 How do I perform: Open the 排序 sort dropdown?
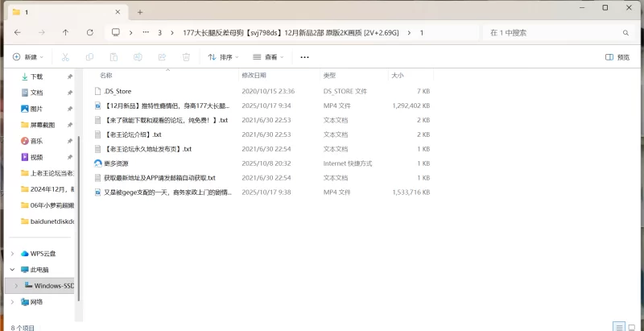tap(224, 57)
